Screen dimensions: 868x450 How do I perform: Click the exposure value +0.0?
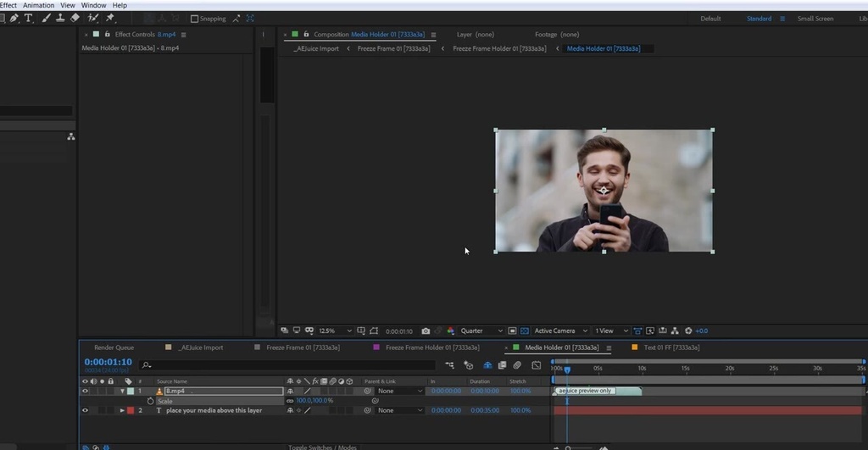pos(701,331)
